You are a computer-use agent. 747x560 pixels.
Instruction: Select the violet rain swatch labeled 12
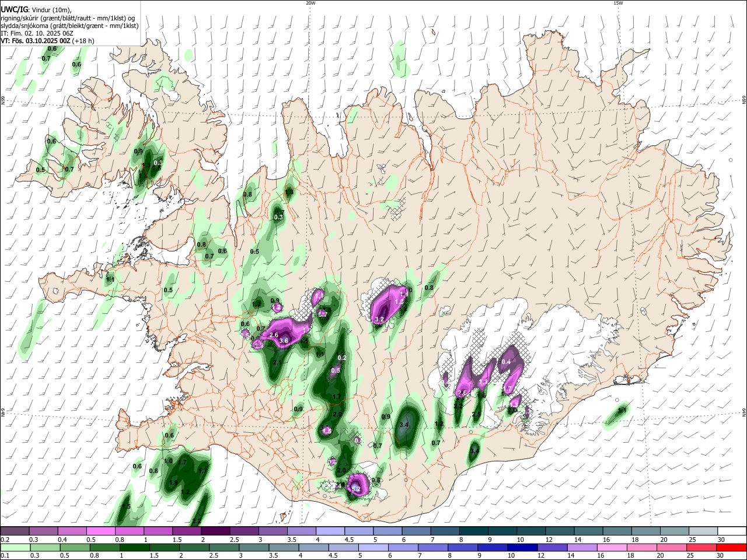[551, 547]
